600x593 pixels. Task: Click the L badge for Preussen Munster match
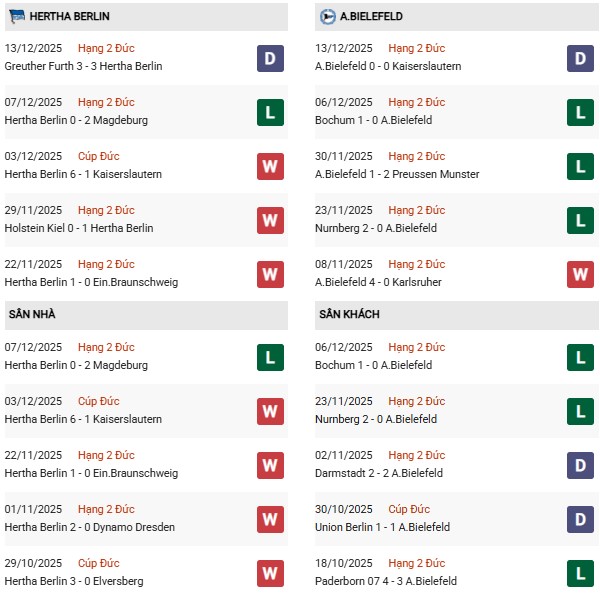pyautogui.click(x=580, y=166)
